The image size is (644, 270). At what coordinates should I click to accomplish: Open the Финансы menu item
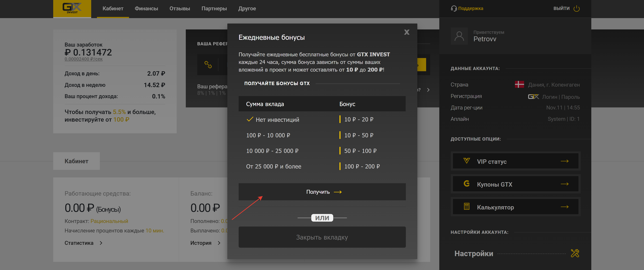coord(146,8)
